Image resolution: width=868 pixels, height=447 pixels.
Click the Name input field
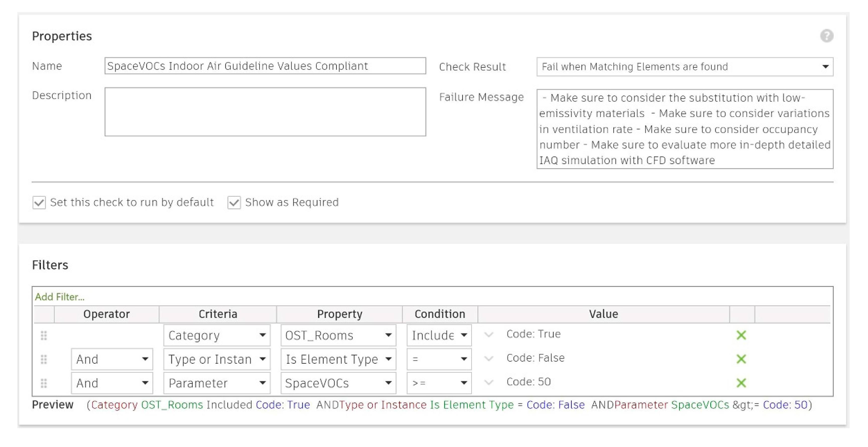(265, 66)
